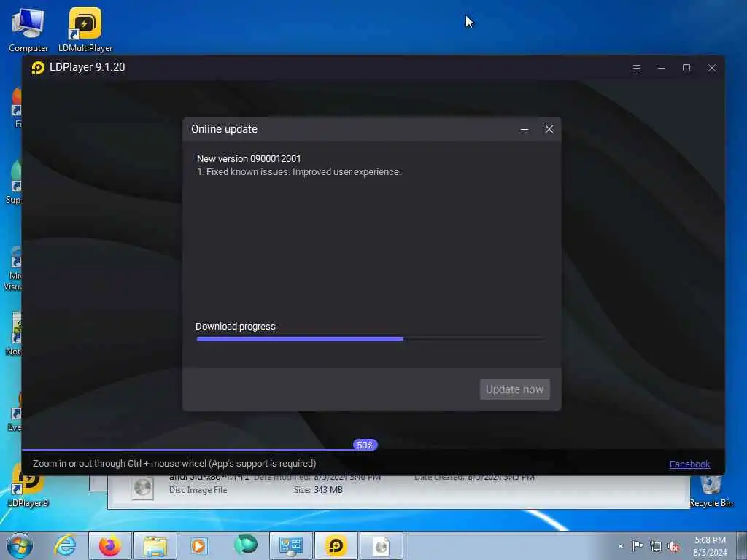Click the 'LDPlayer 9.1.20' title text
The height and width of the screenshot is (560, 747).
tap(88, 67)
